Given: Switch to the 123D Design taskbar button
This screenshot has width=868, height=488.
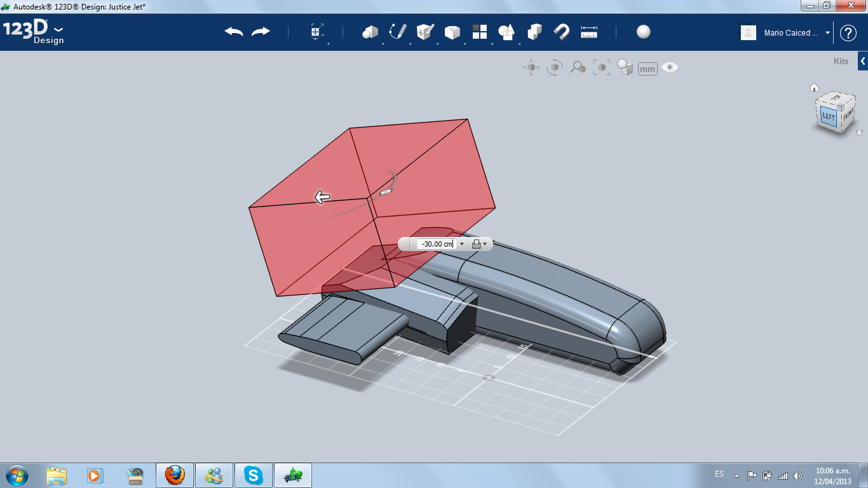Looking at the screenshot, I should [293, 475].
